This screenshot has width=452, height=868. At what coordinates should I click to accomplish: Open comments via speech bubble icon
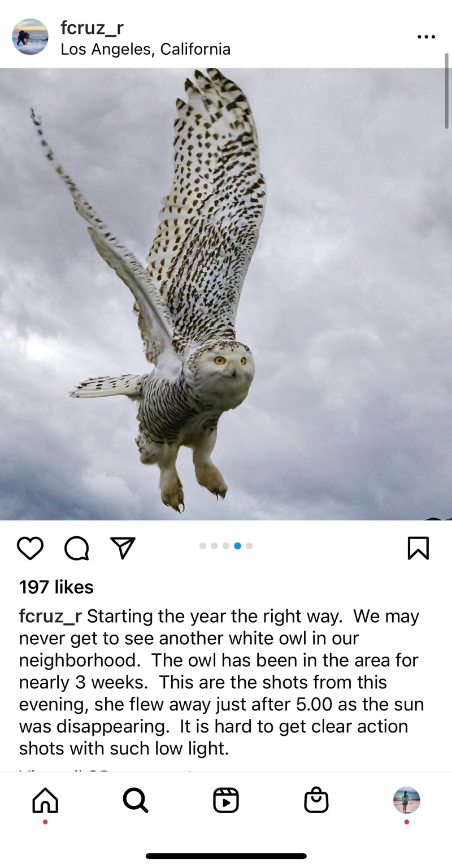tap(76, 548)
